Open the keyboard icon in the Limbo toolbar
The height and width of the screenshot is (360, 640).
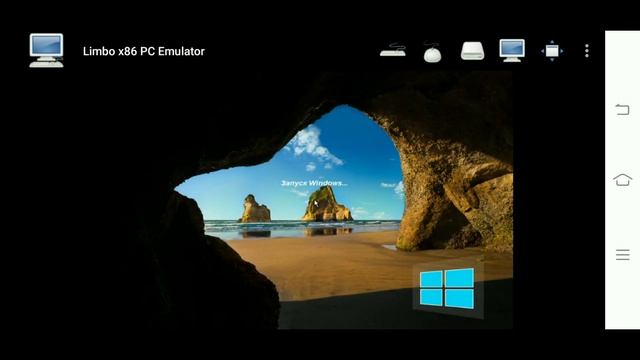393,50
